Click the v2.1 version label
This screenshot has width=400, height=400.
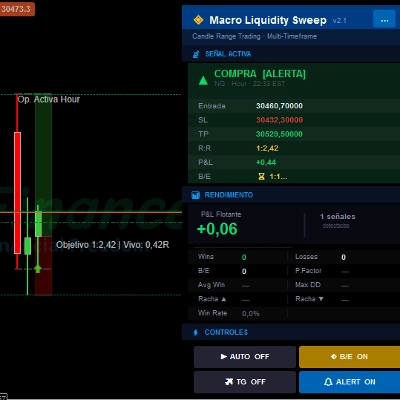[x=339, y=21]
